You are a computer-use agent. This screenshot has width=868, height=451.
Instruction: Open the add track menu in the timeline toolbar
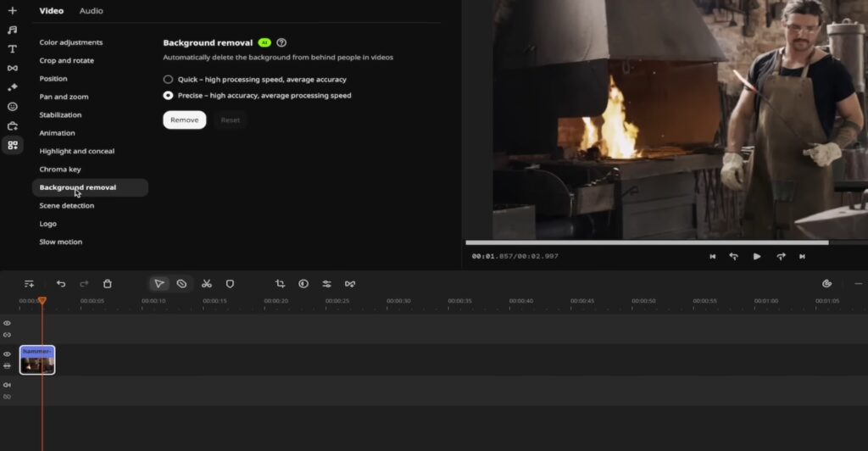[x=29, y=284]
